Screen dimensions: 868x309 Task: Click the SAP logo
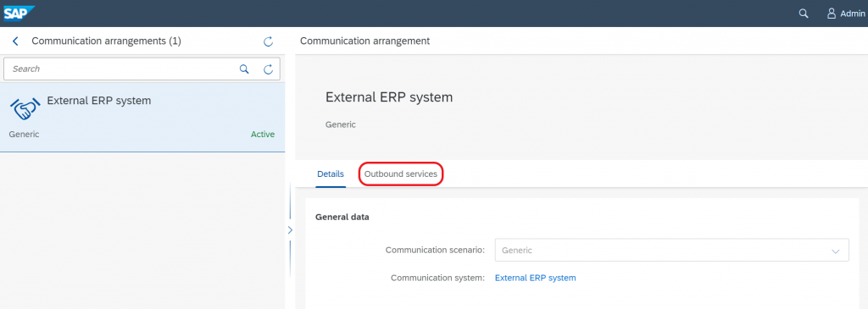coord(19,13)
